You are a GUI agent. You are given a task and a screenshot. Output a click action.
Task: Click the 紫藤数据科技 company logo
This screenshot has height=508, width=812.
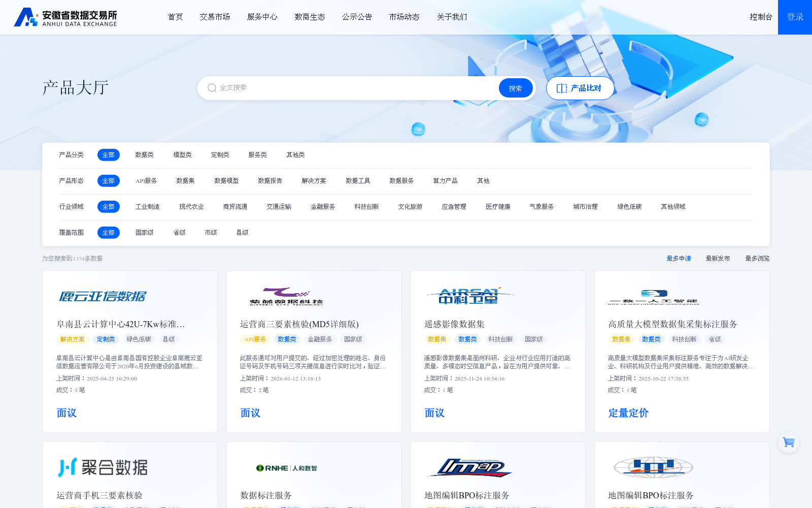(x=286, y=296)
